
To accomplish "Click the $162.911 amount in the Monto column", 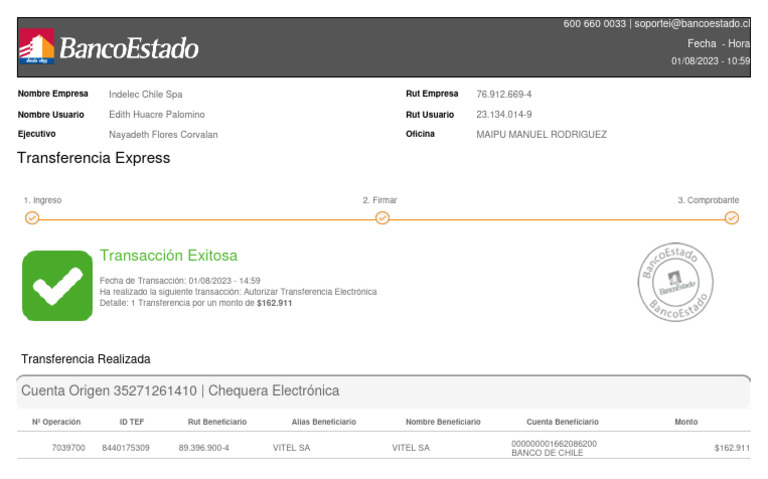I will click(x=732, y=448).
